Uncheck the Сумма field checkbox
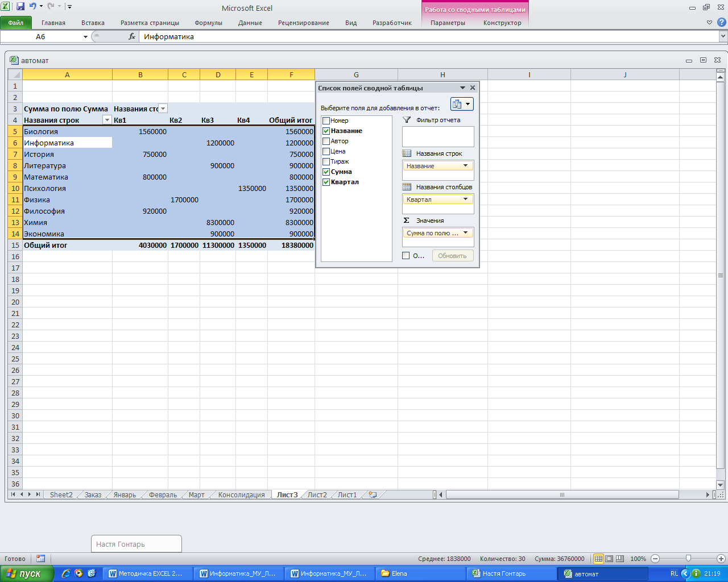The image size is (728, 582). [326, 172]
